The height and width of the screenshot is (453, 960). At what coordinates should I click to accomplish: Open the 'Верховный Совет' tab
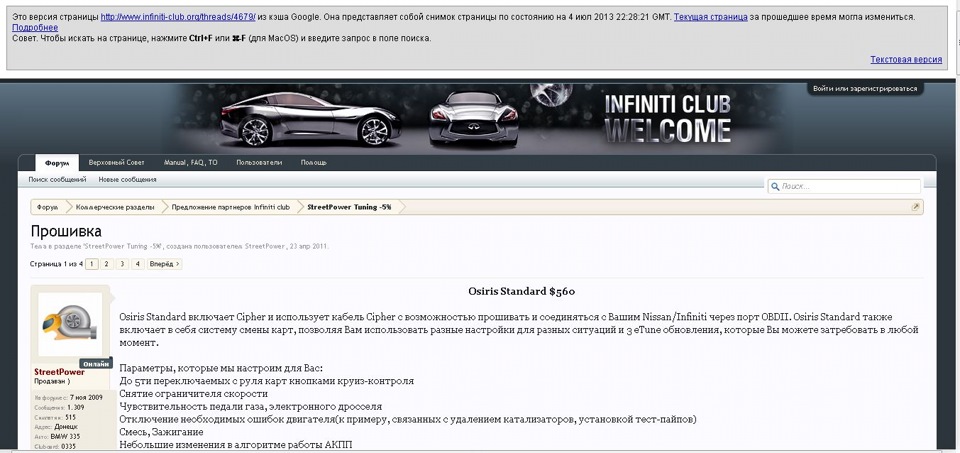116,163
